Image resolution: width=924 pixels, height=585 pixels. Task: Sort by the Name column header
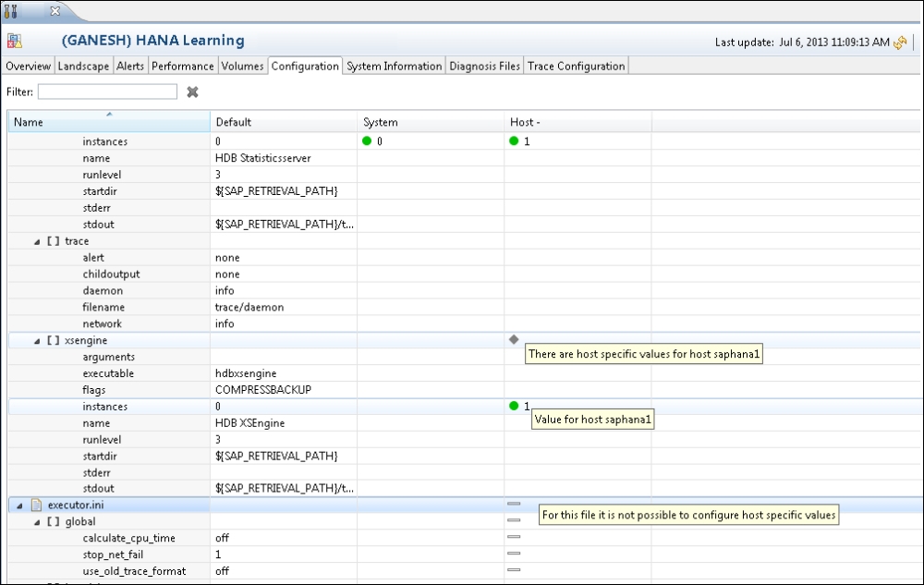[x=109, y=122]
